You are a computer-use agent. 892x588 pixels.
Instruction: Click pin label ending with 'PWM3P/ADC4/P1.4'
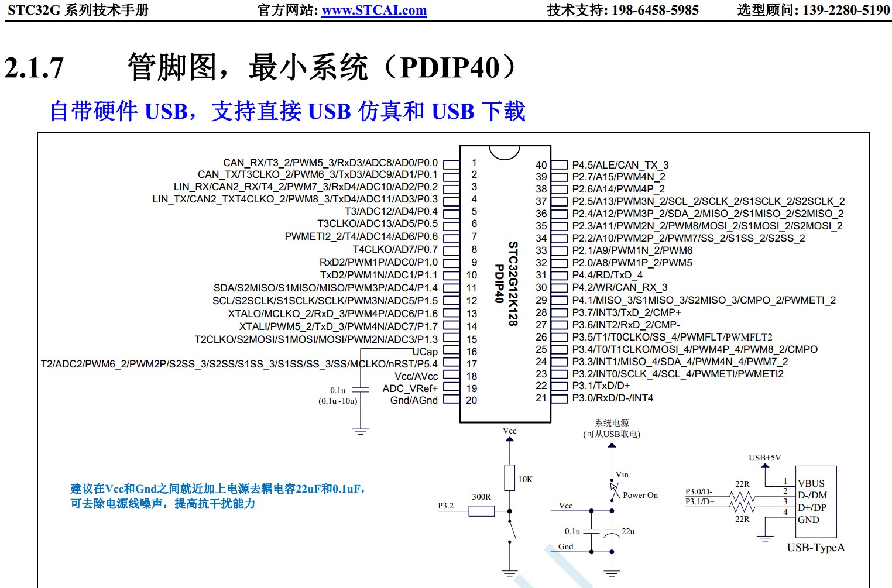325,288
